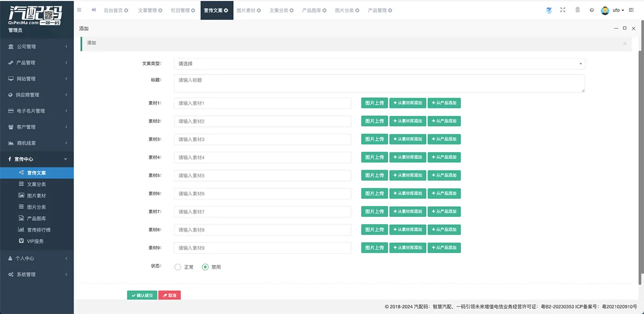Open the right-side settings panel icon
The image size is (644, 314).
632,10
